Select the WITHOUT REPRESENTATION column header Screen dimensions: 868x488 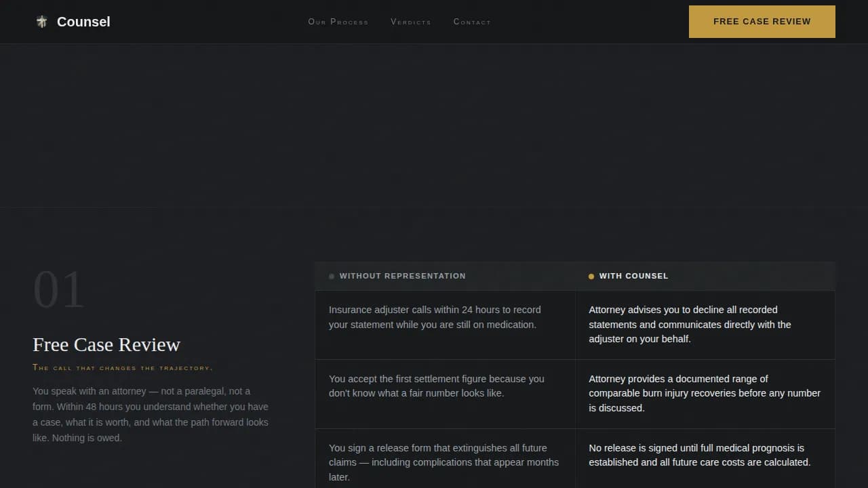click(403, 276)
